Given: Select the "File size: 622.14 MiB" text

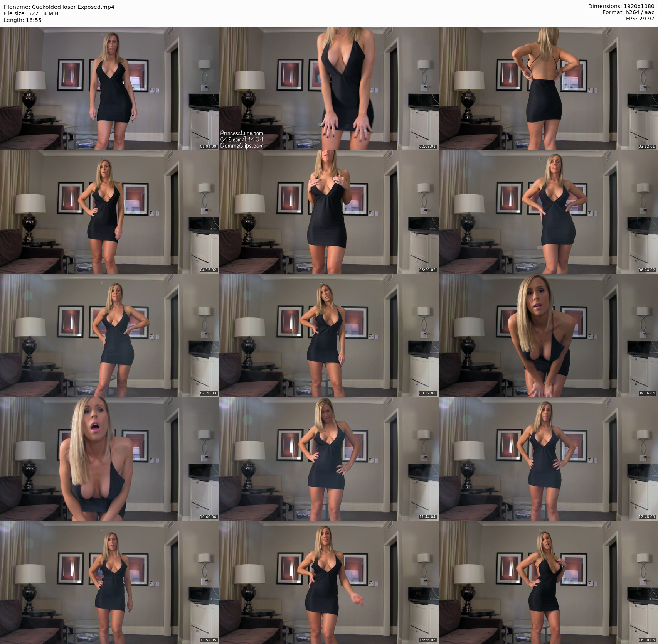Looking at the screenshot, I should tap(31, 13).
